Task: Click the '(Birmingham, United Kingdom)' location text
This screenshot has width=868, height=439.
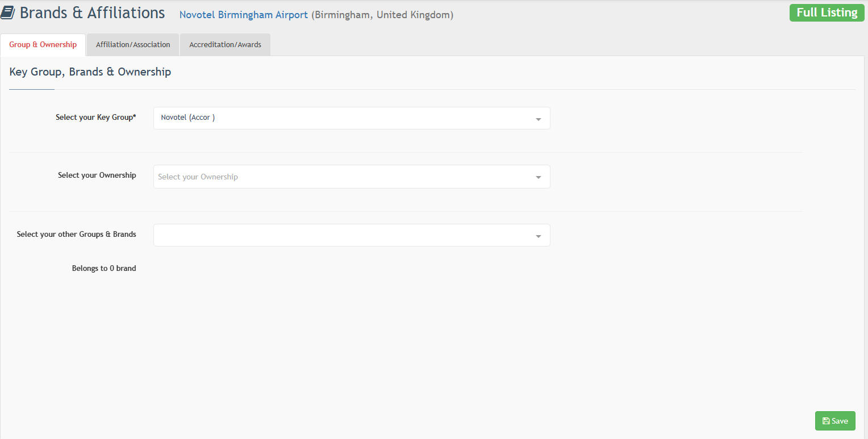Action: [x=382, y=15]
